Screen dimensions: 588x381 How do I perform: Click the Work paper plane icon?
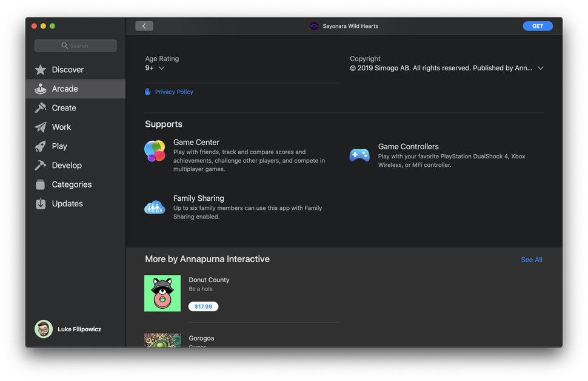pyautogui.click(x=41, y=127)
